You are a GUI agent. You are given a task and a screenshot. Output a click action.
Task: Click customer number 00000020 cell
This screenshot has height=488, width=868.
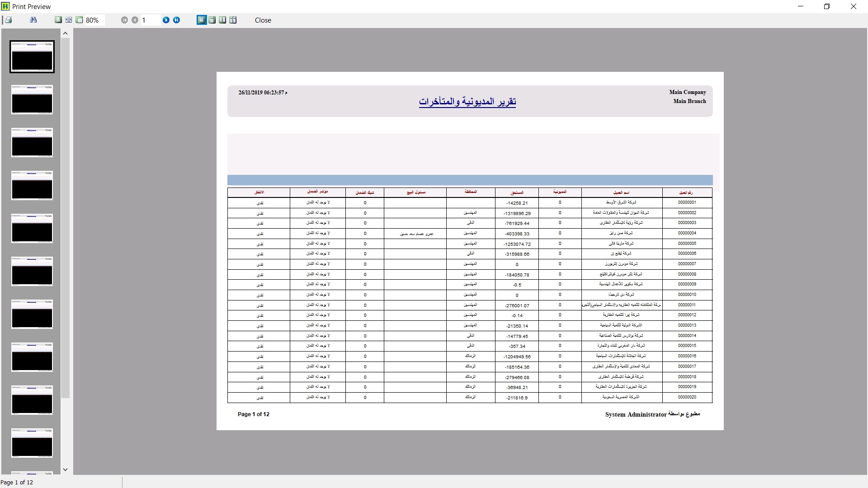click(x=687, y=397)
